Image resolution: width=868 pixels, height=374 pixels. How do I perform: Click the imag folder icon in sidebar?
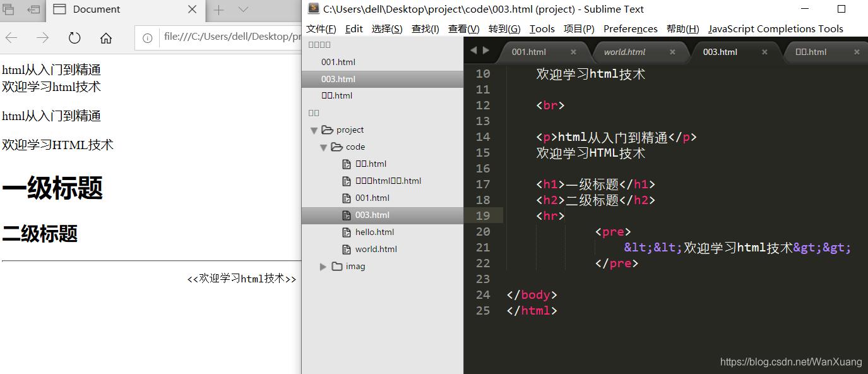pyautogui.click(x=336, y=266)
